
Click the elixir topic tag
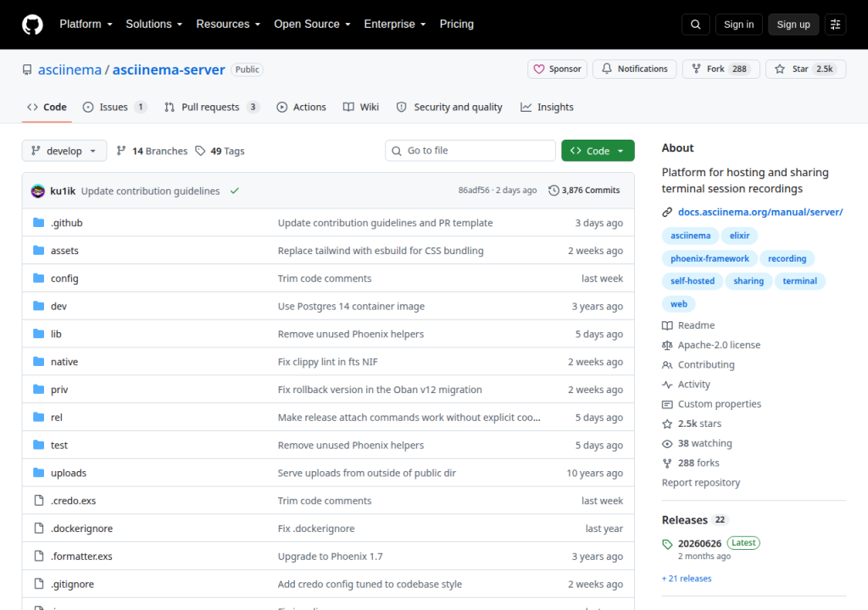coord(739,236)
